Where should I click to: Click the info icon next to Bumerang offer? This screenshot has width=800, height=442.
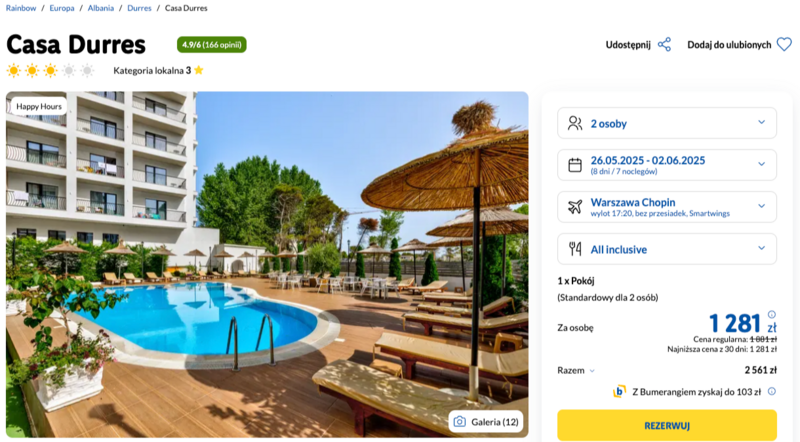point(772,391)
